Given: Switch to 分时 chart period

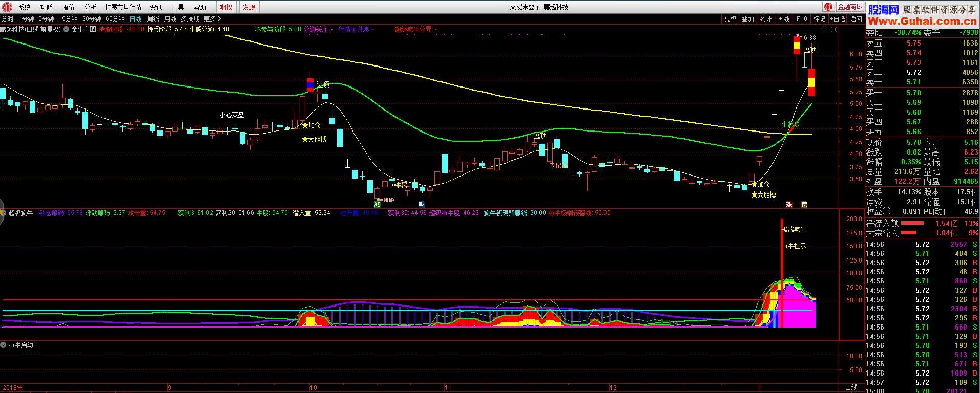Looking at the screenshot, I should click(8, 19).
